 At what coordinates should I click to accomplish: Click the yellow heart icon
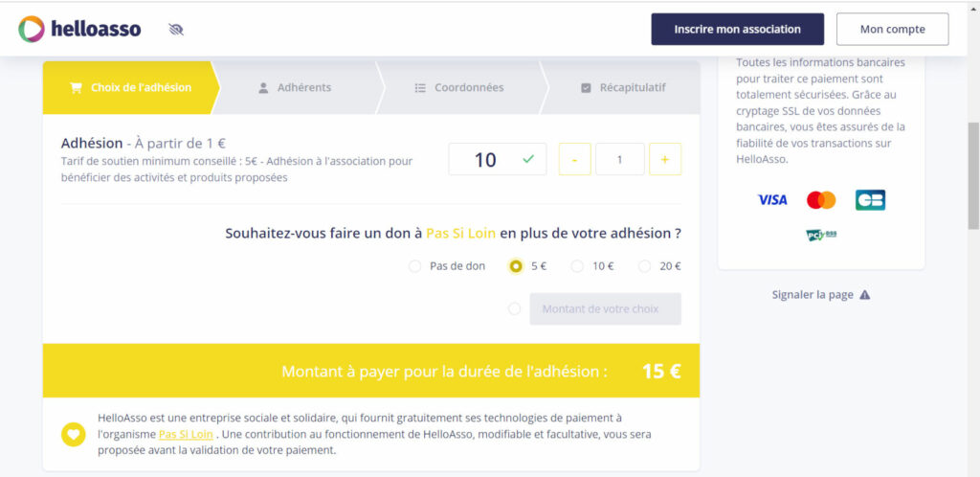(x=74, y=434)
